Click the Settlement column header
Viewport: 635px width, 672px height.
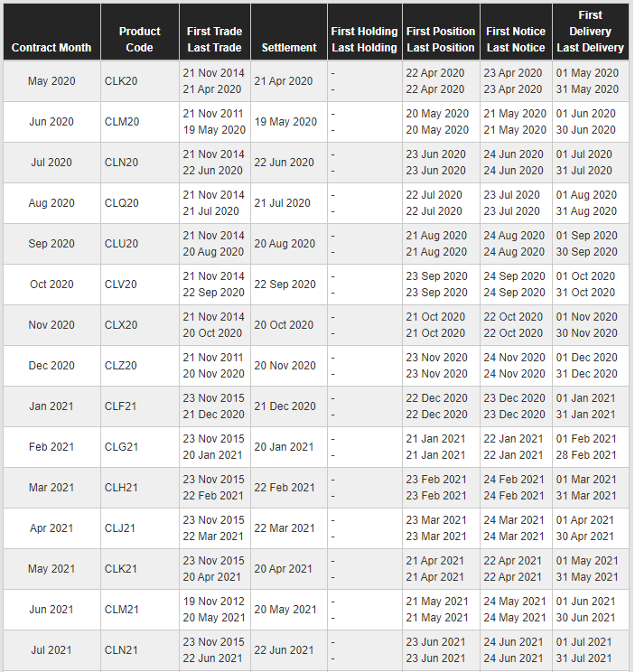click(x=289, y=47)
